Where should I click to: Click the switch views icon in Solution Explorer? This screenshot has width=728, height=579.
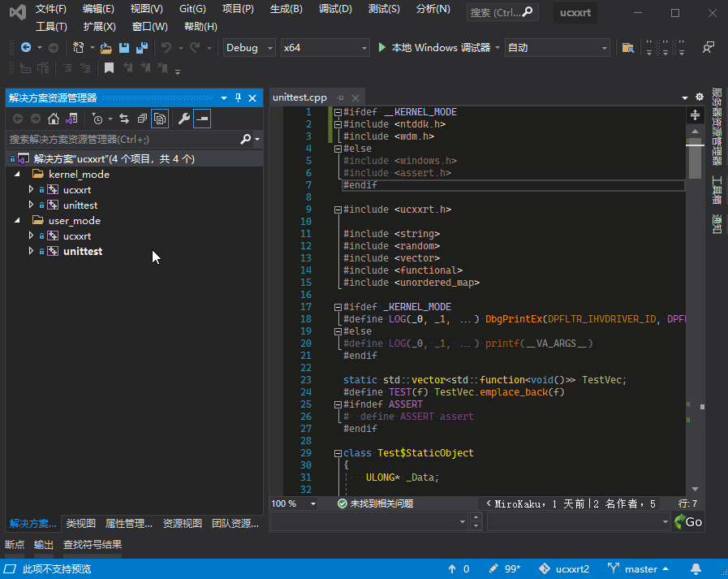pos(71,119)
